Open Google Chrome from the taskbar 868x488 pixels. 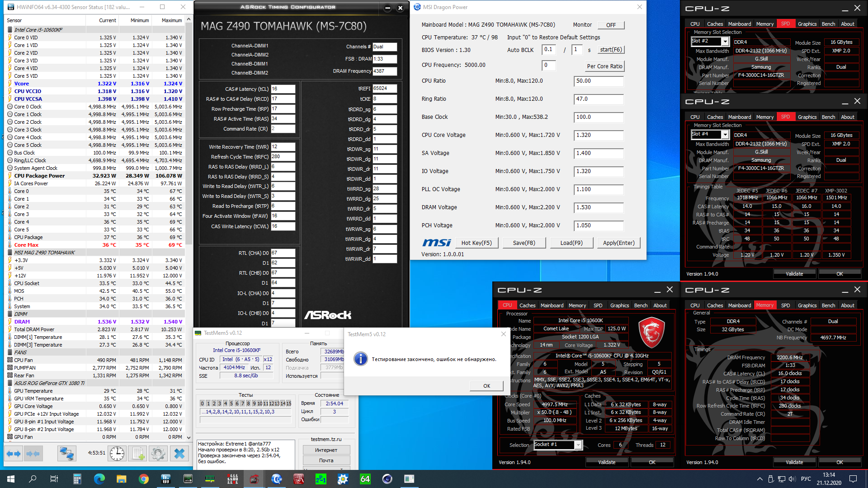143,479
